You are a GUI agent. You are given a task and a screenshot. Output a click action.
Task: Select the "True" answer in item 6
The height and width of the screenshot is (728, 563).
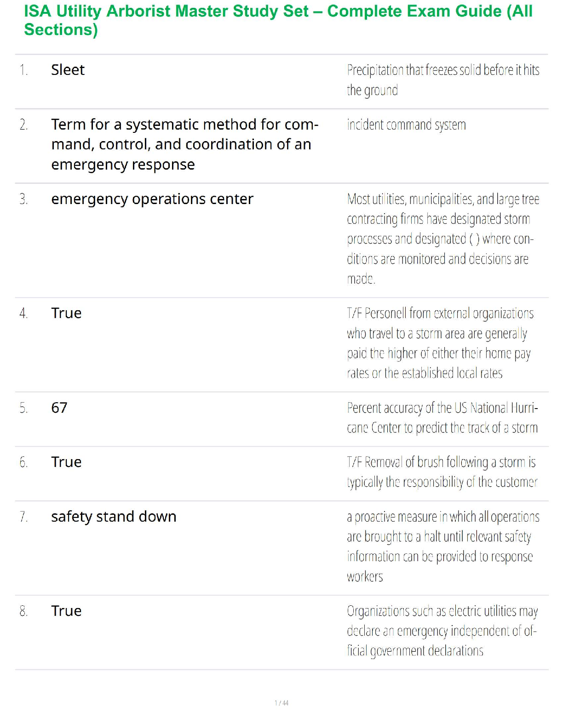click(x=66, y=462)
